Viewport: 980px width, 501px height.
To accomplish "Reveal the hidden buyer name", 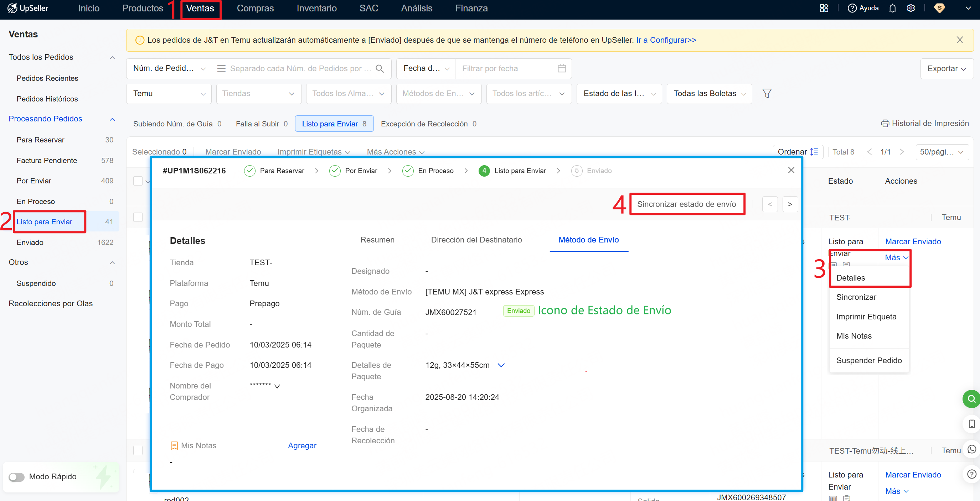I will pyautogui.click(x=277, y=387).
